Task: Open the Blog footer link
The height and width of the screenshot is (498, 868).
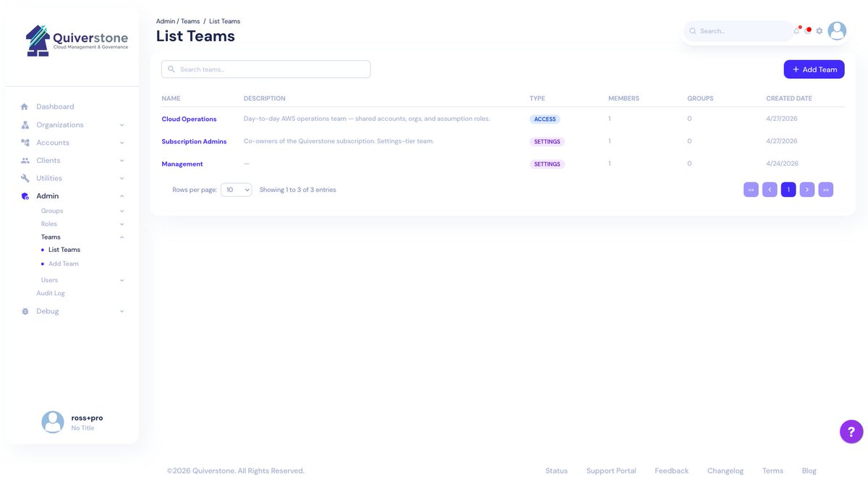Action: 809,470
